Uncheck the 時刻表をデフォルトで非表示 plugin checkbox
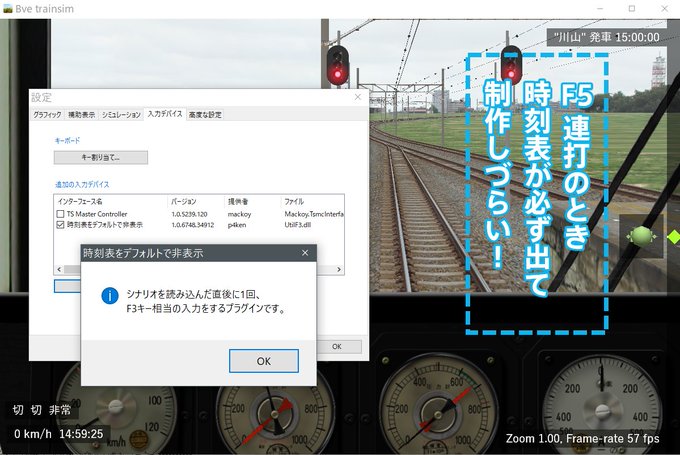 [60, 225]
